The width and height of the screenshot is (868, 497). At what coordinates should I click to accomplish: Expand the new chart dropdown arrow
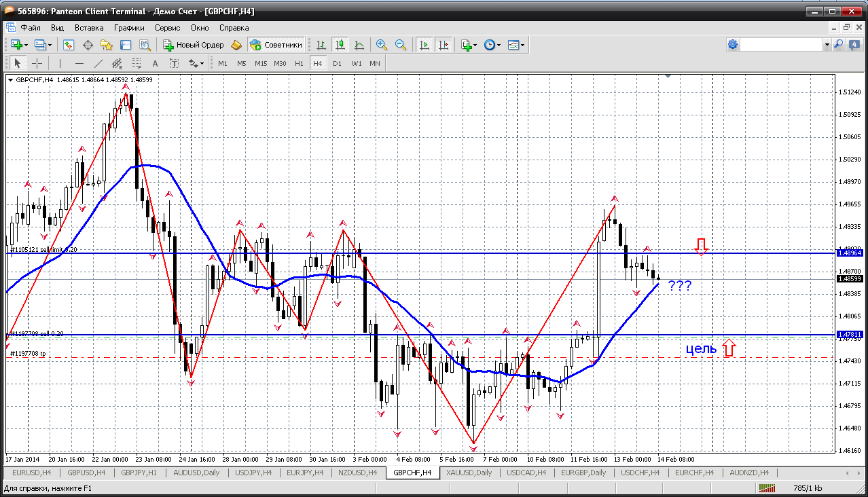[26, 45]
